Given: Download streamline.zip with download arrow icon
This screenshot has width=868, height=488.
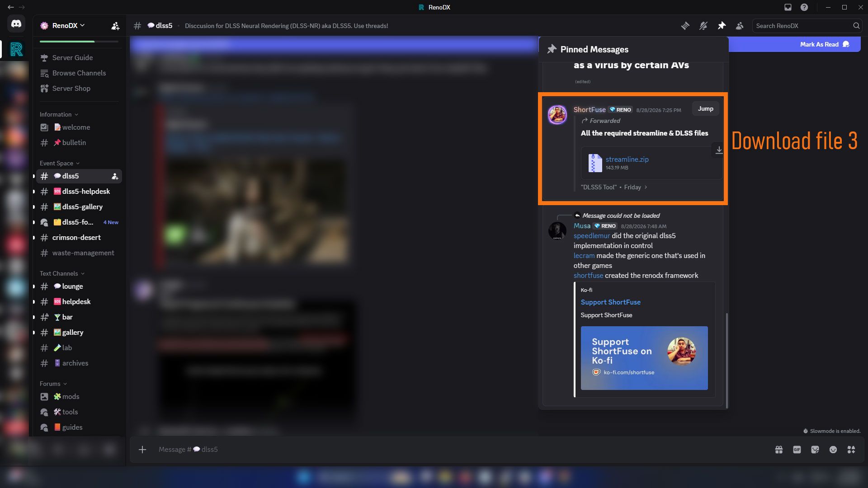Looking at the screenshot, I should pyautogui.click(x=719, y=150).
